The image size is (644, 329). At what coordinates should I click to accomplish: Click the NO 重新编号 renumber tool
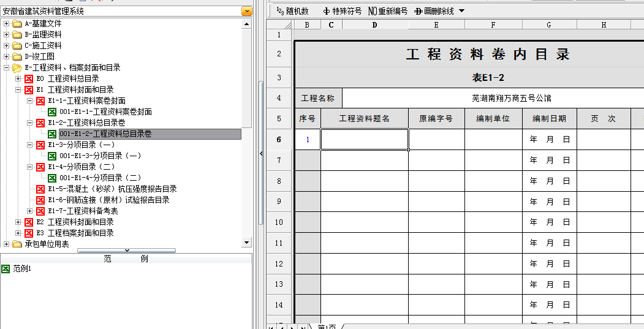tap(387, 11)
